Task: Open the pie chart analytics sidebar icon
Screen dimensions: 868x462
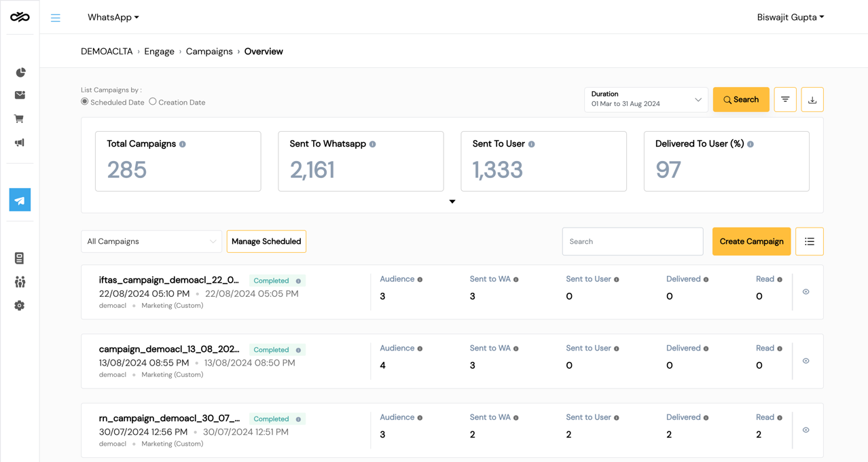Action: tap(20, 72)
